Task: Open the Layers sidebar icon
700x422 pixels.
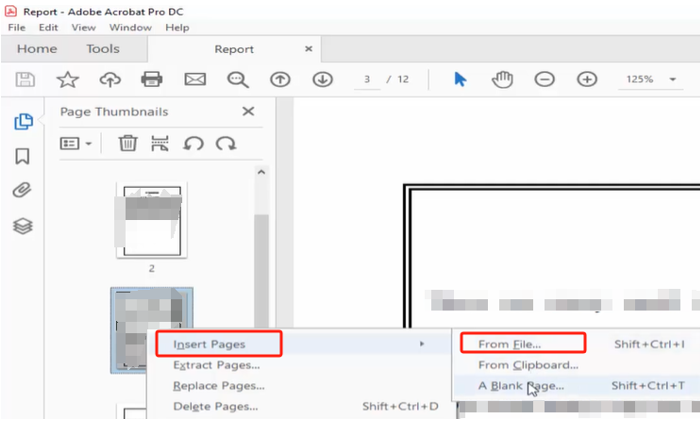Action: point(23,226)
